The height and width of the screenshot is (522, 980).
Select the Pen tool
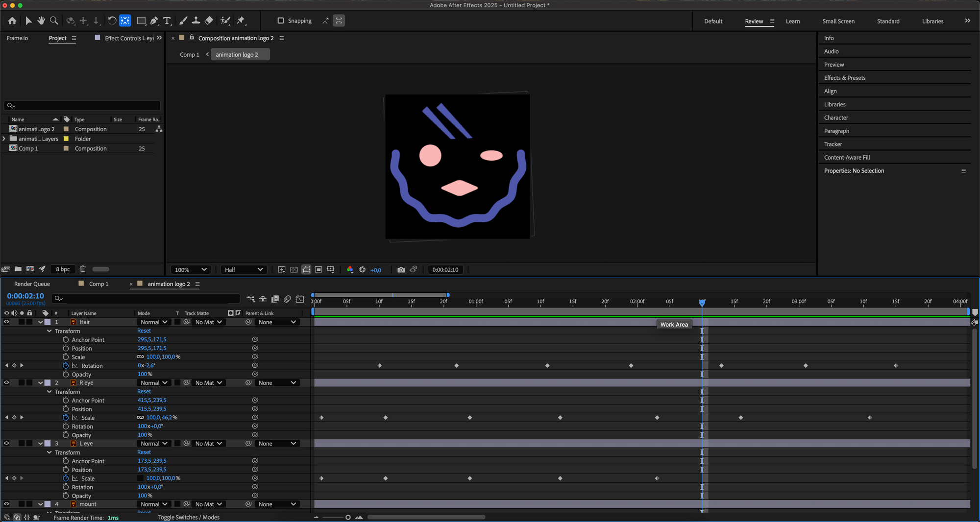click(x=154, y=21)
